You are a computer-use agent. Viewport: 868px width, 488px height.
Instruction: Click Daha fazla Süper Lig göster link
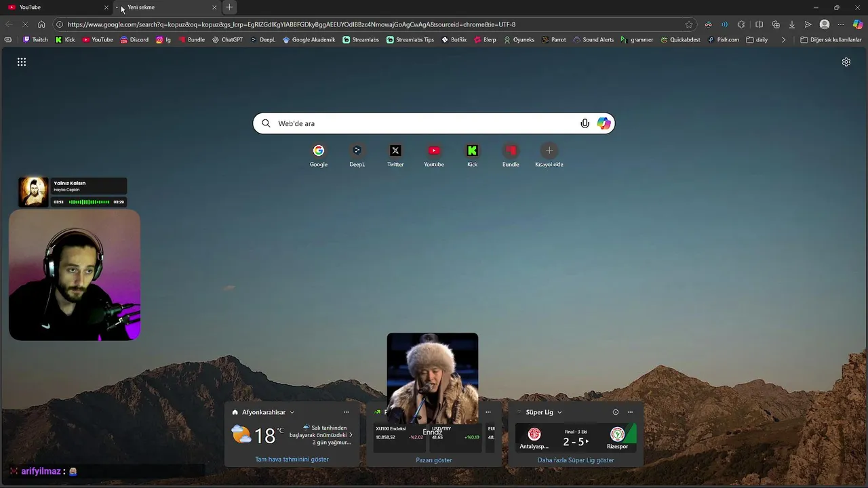tap(576, 460)
